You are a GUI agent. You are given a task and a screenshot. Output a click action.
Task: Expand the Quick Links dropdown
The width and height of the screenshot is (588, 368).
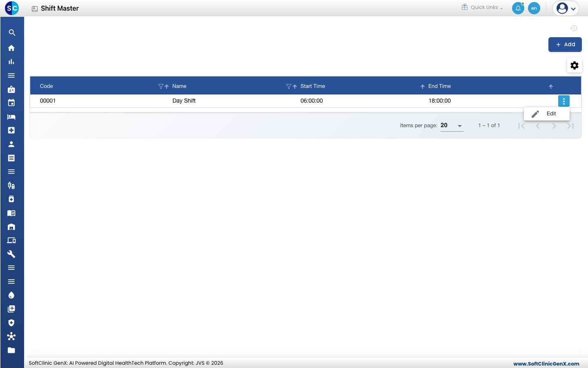click(x=482, y=7)
